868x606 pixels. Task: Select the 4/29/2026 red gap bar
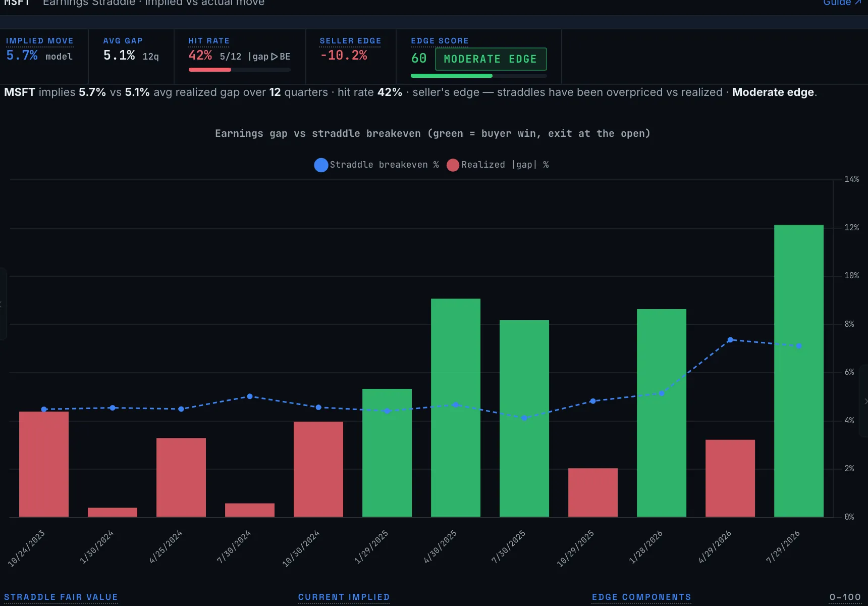pos(730,478)
